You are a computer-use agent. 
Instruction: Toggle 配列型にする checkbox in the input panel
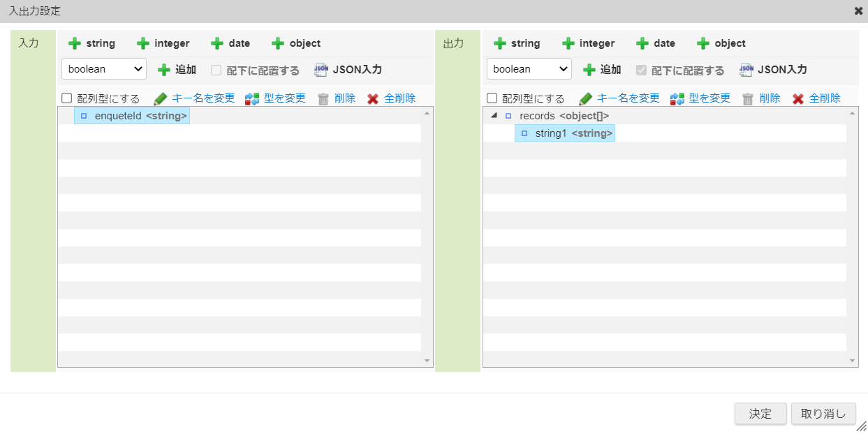click(67, 98)
